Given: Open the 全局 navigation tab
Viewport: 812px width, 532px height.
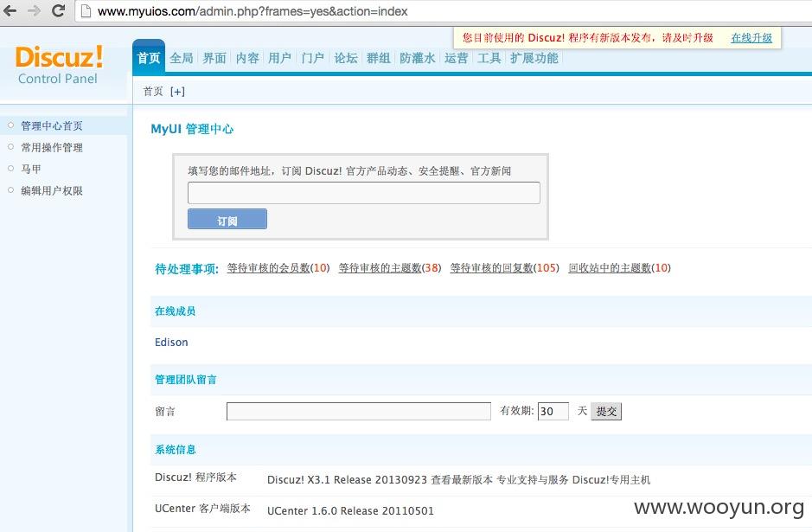Looking at the screenshot, I should (182, 58).
